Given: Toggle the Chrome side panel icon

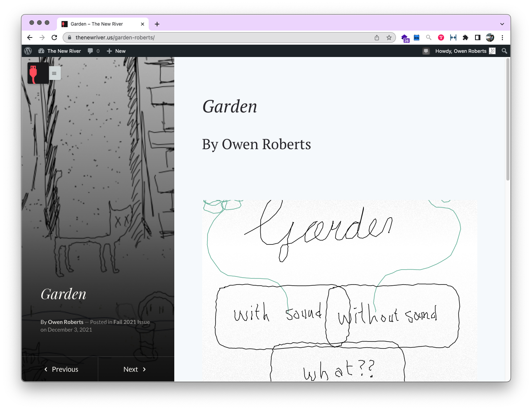Looking at the screenshot, I should (x=477, y=37).
